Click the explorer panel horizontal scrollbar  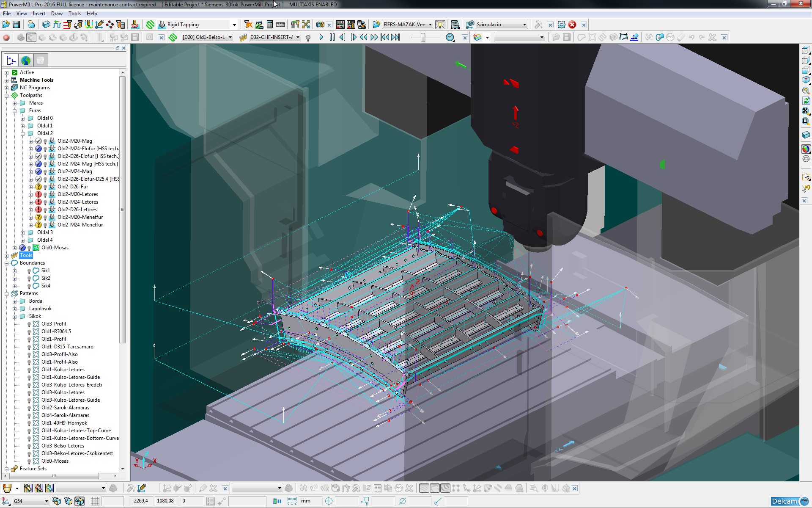click(x=54, y=476)
